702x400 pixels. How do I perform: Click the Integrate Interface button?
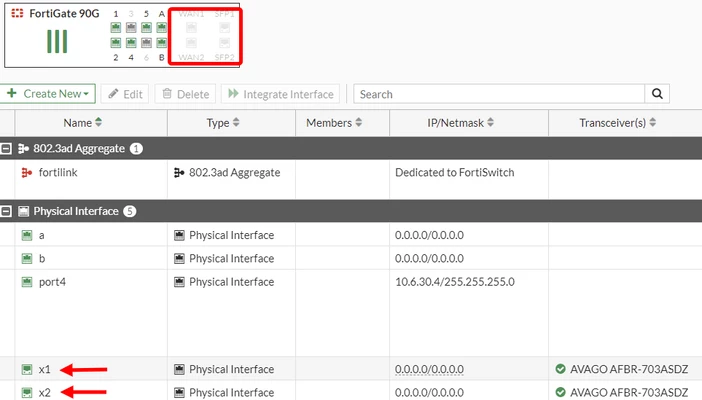point(280,94)
